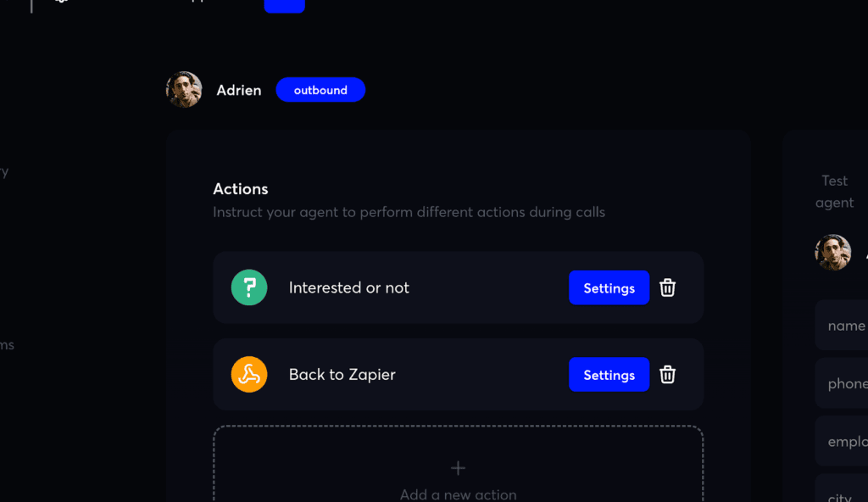Click the Back to Zapier action row
The width and height of the screenshot is (868, 502).
pos(381,374)
